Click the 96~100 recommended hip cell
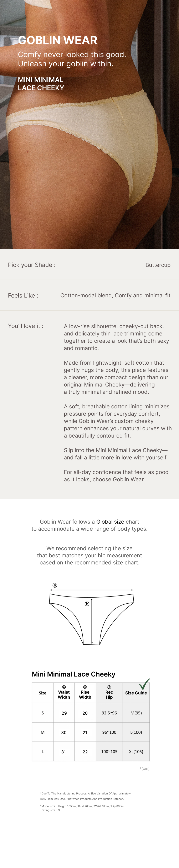 pyautogui.click(x=109, y=732)
